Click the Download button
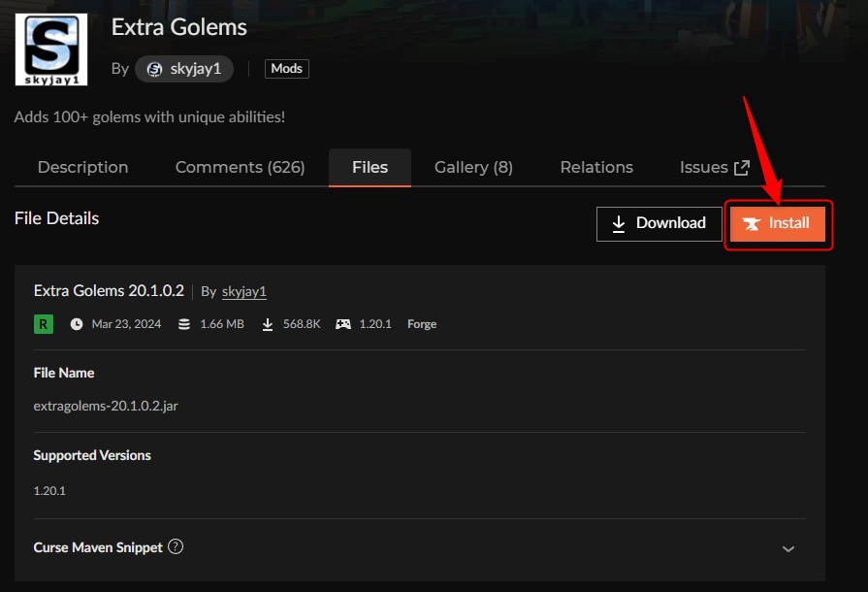The width and height of the screenshot is (868, 592). tap(659, 224)
